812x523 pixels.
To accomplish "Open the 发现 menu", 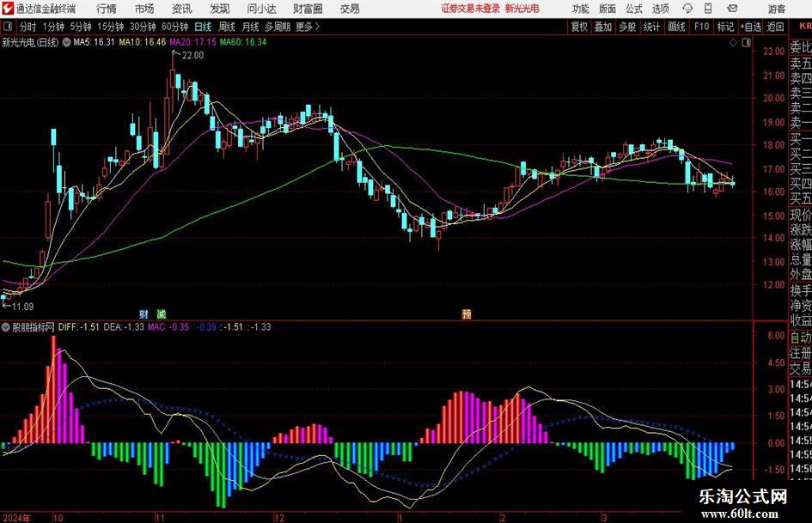I will pos(220,9).
